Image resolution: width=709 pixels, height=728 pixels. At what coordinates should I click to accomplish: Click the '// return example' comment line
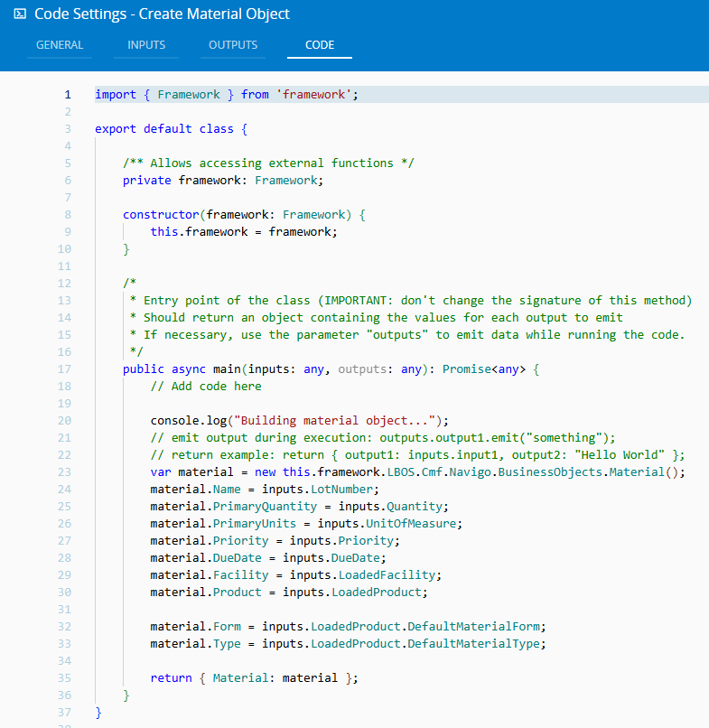(417, 455)
